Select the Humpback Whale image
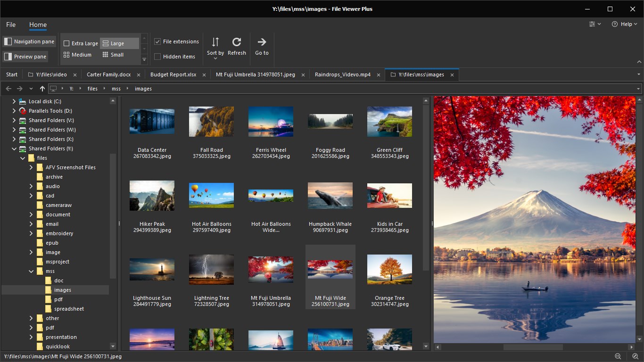 click(x=330, y=196)
